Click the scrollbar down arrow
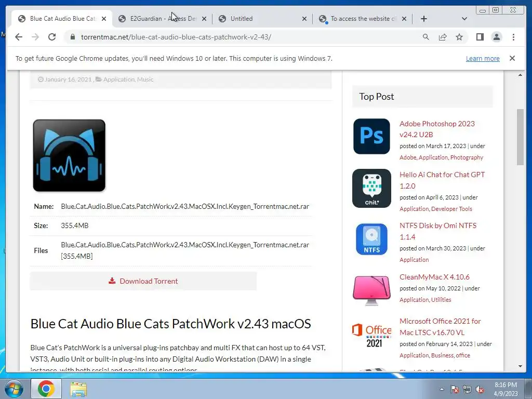 pos(520,366)
